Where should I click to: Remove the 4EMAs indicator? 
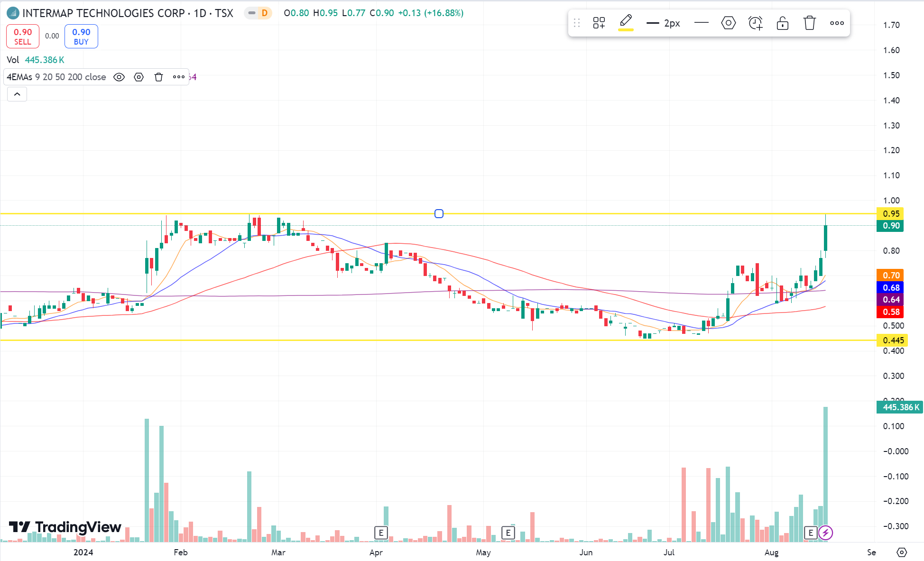[x=158, y=77]
